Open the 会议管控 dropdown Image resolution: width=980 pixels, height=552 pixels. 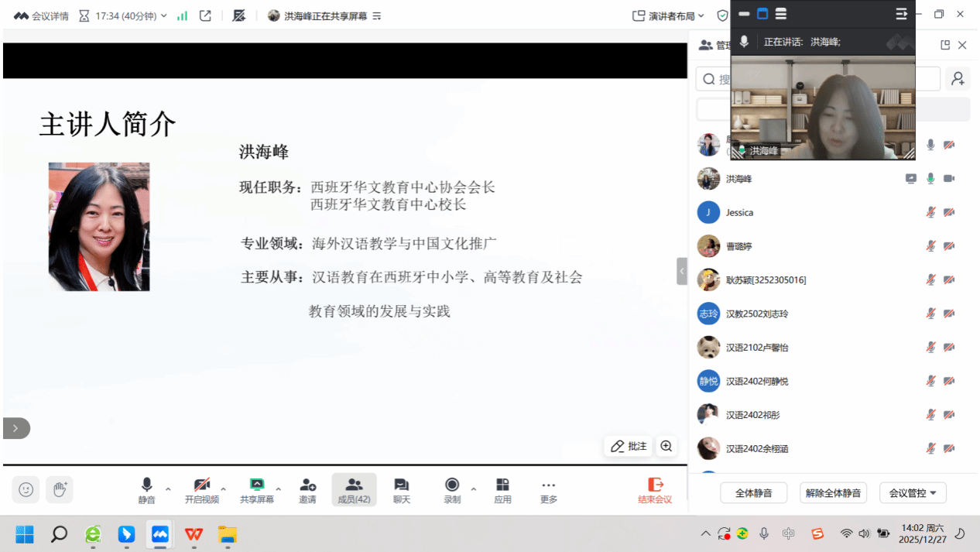click(x=913, y=493)
